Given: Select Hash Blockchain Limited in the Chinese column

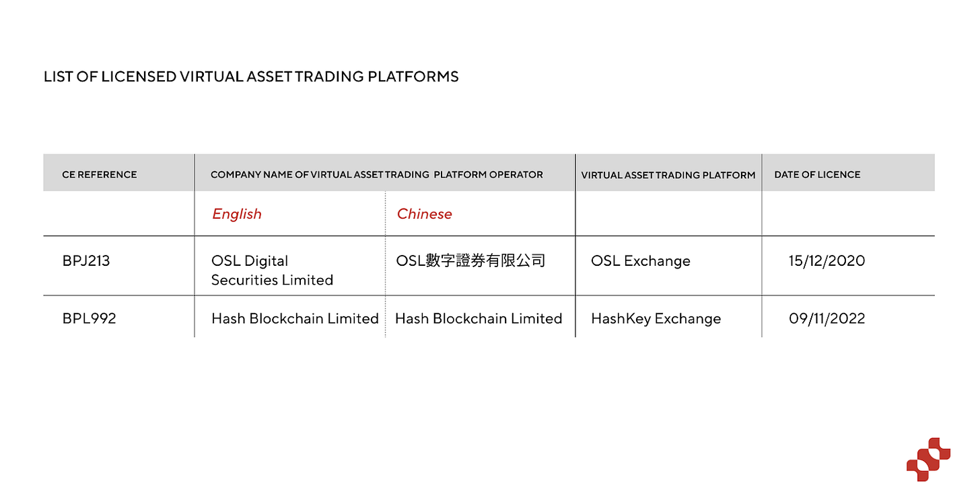Looking at the screenshot, I should pyautogui.click(x=479, y=318).
